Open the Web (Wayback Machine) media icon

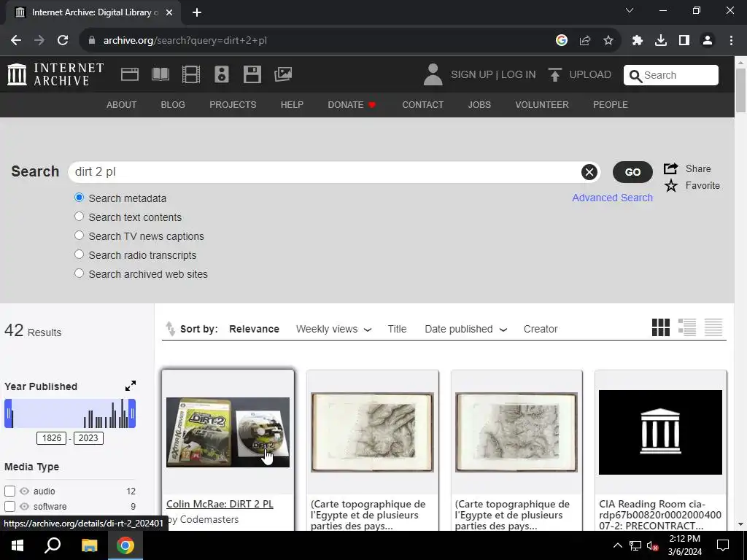[130, 74]
